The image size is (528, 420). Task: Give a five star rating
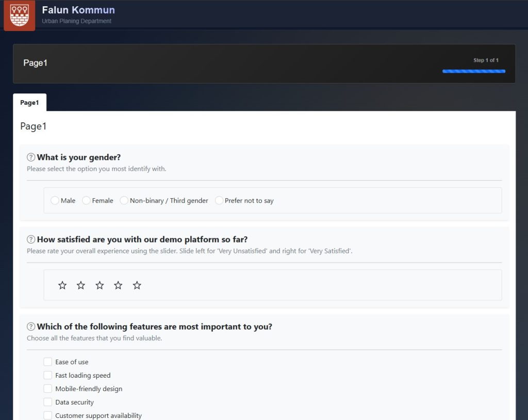[137, 285]
